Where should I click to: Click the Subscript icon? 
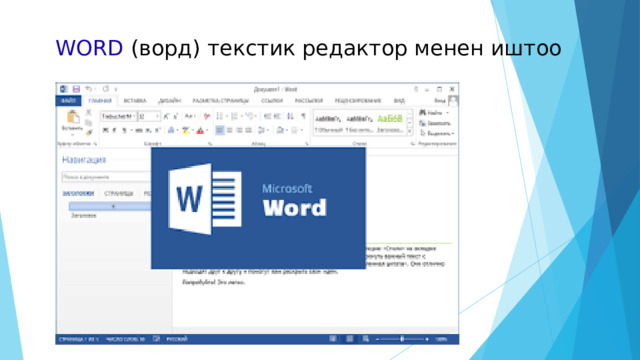coord(149,130)
